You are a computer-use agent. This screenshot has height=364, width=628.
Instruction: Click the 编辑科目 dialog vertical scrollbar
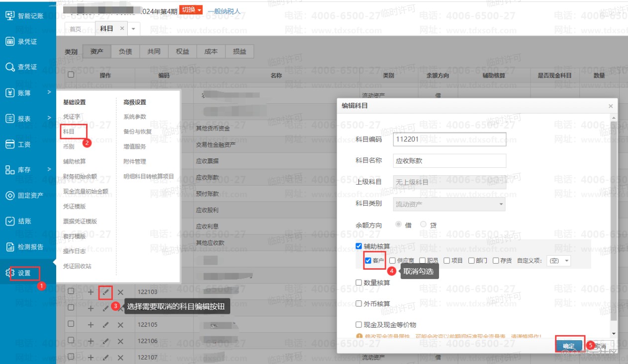pos(614,218)
